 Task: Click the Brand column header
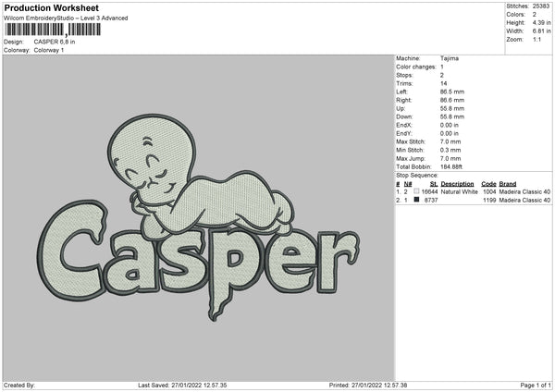click(x=507, y=184)
